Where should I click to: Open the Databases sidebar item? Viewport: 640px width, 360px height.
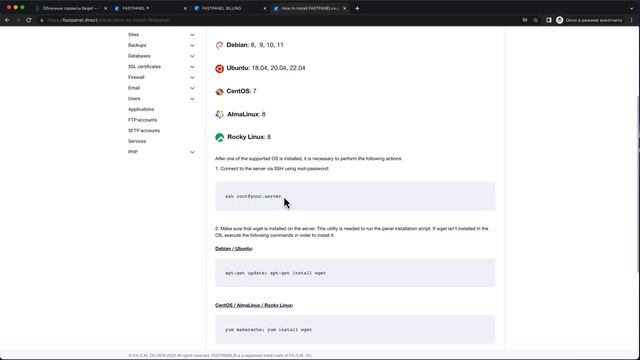(x=139, y=56)
